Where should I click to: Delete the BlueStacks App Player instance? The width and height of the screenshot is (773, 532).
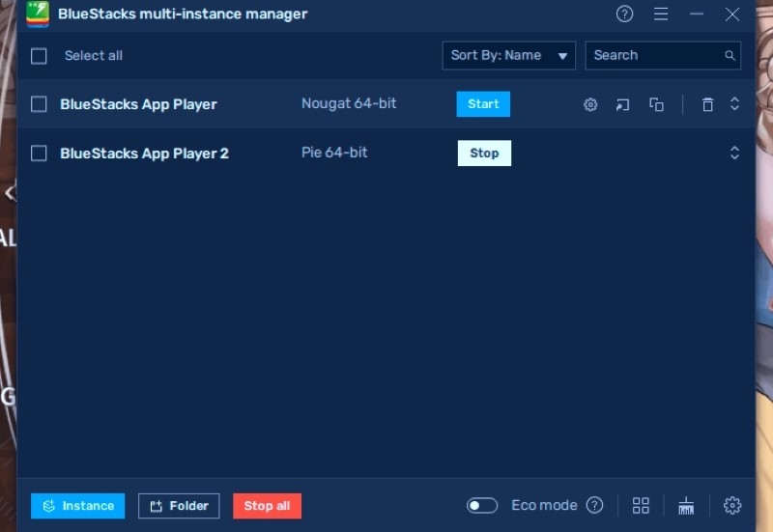(x=708, y=104)
